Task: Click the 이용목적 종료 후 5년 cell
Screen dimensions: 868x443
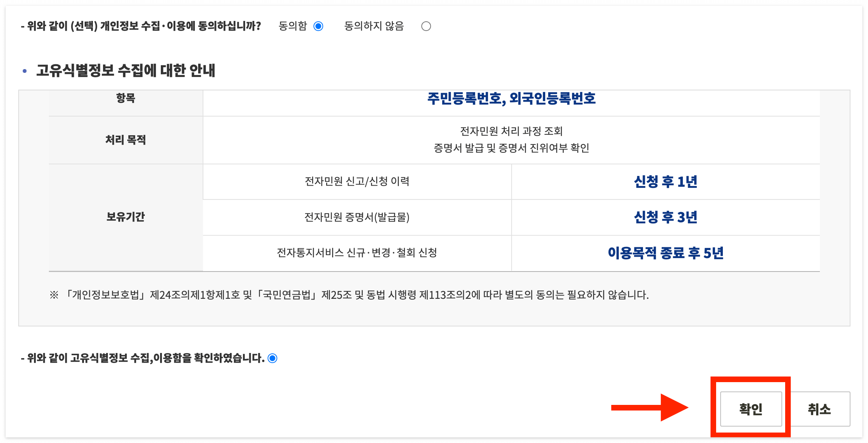Action: pos(665,253)
